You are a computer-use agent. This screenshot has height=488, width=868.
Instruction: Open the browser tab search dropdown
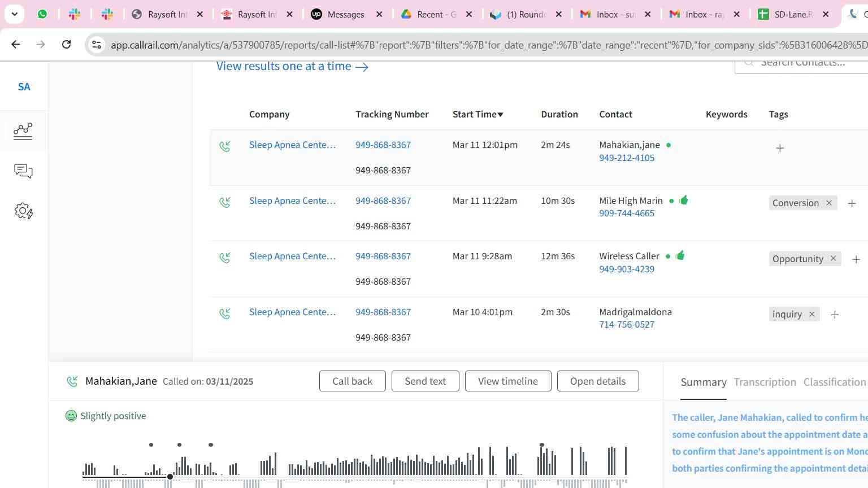tap(14, 14)
